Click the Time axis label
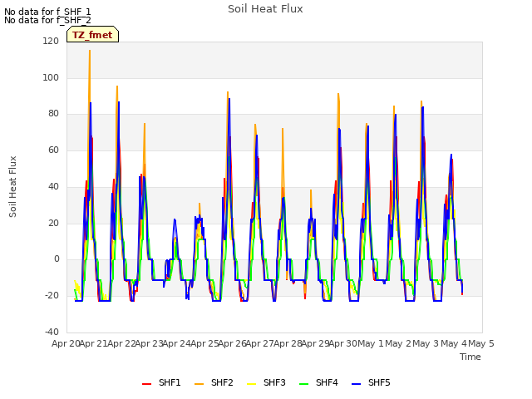This screenshot has height=399, width=532. pos(470,357)
